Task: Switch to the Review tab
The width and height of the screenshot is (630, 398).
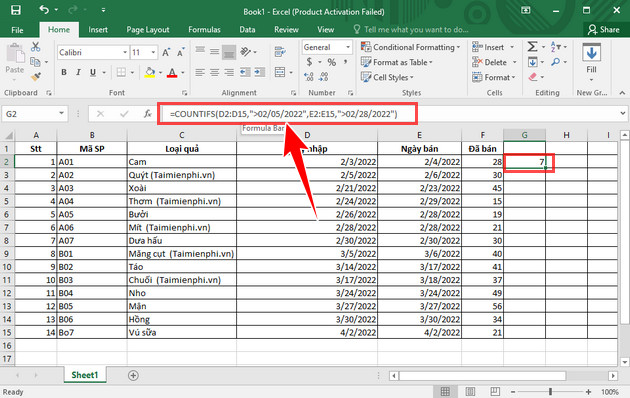Action: pos(286,30)
